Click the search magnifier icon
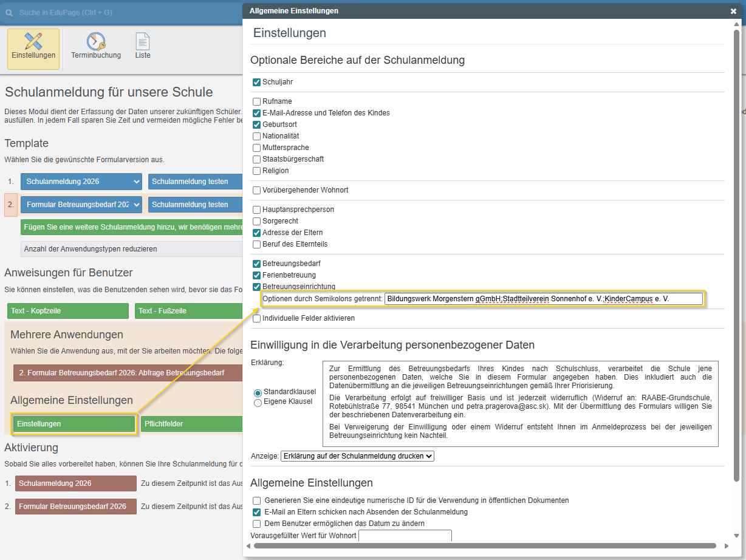 tap(9, 12)
